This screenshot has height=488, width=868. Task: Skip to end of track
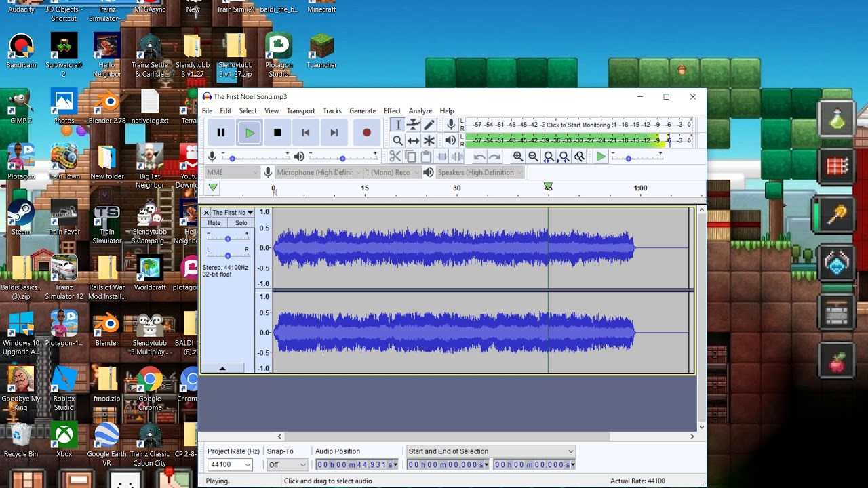tap(334, 133)
